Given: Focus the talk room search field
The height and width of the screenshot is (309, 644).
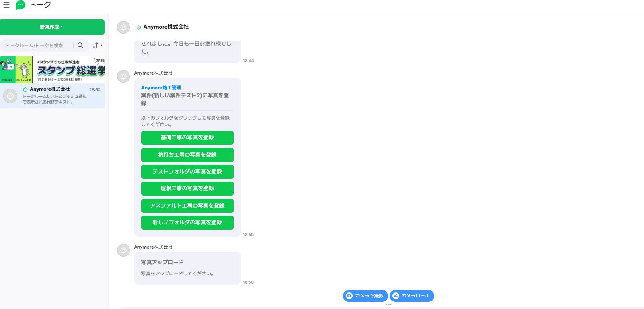Looking at the screenshot, I should (x=38, y=45).
